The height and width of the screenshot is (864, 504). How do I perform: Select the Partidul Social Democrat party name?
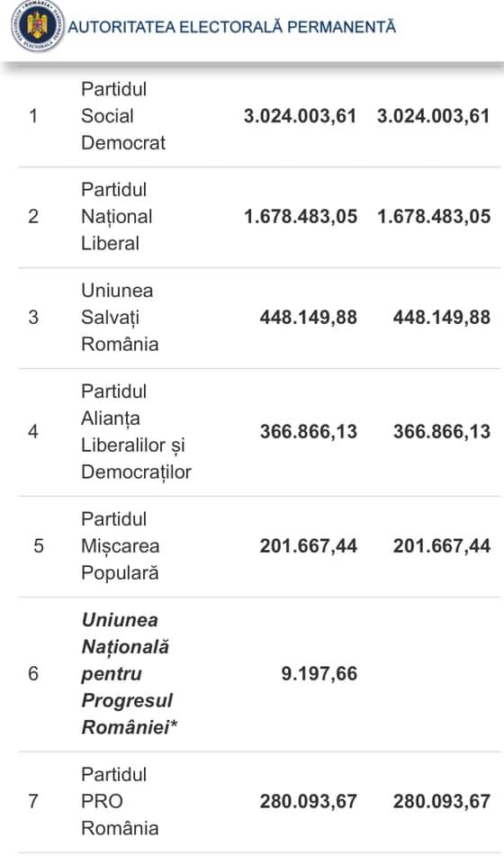point(122,116)
